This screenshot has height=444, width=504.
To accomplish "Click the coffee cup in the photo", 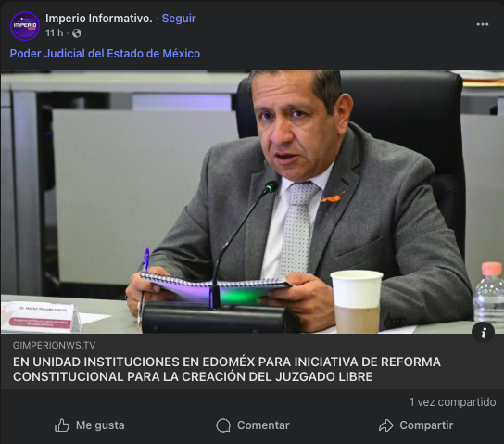I will (x=357, y=301).
